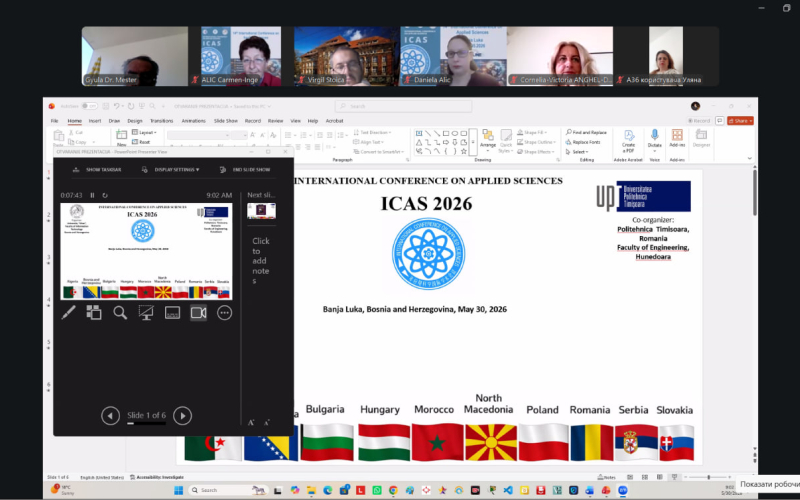Click the orange Share button

click(740, 121)
